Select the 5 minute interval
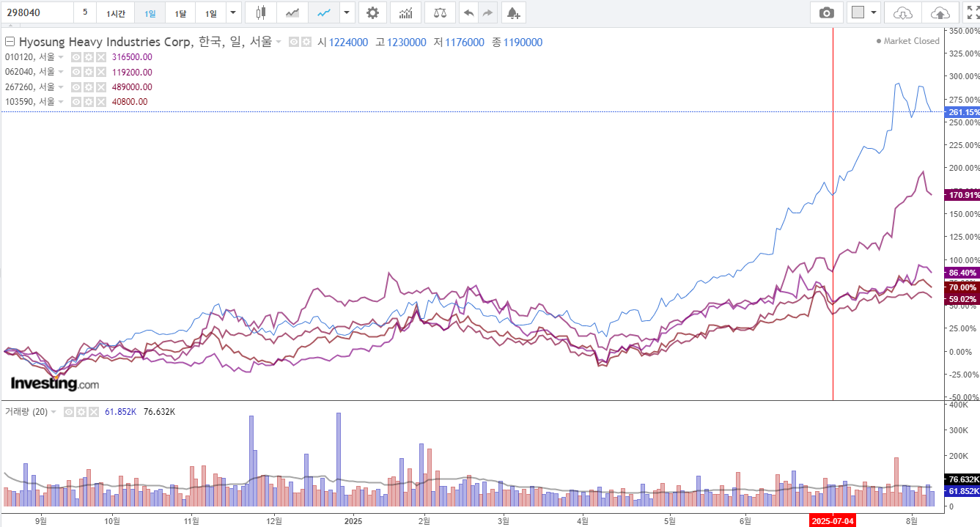The width and height of the screenshot is (980, 527). [85, 13]
